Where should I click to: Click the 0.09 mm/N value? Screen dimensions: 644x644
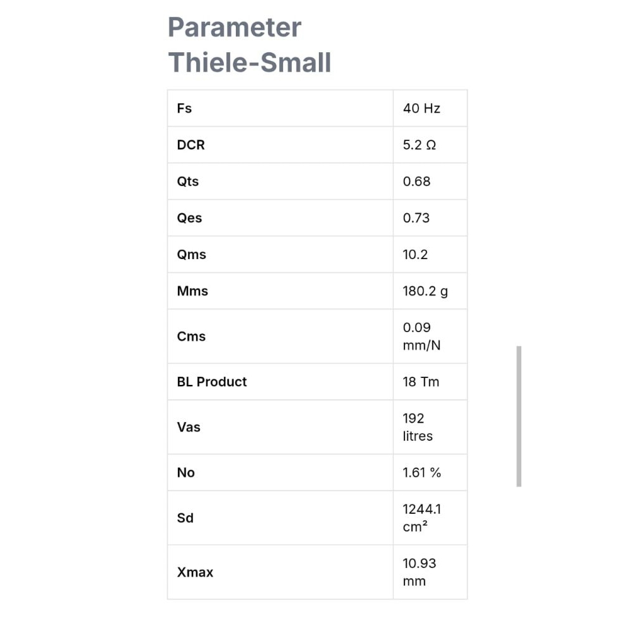coord(421,336)
